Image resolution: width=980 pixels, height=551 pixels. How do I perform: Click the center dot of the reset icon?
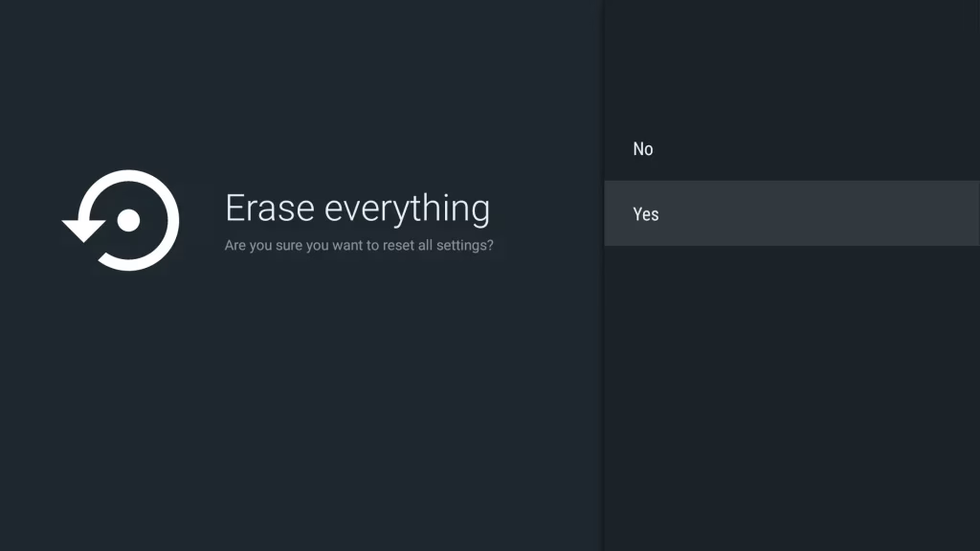[127, 222]
